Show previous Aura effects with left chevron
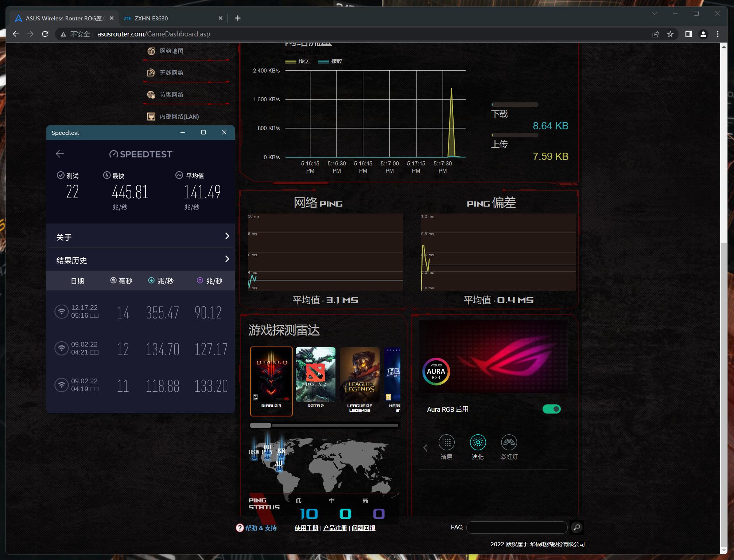The image size is (734, 560). (425, 448)
